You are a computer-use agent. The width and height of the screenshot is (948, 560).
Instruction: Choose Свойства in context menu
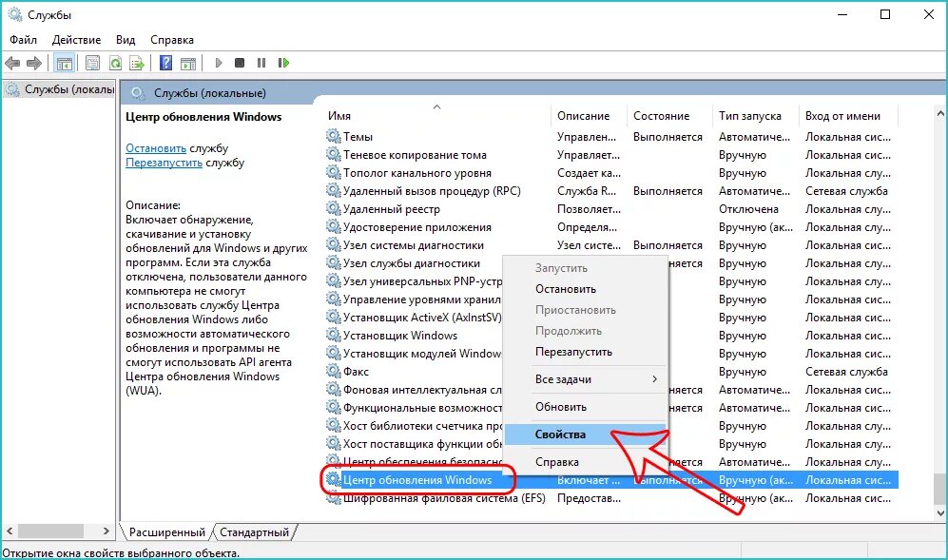click(585, 434)
